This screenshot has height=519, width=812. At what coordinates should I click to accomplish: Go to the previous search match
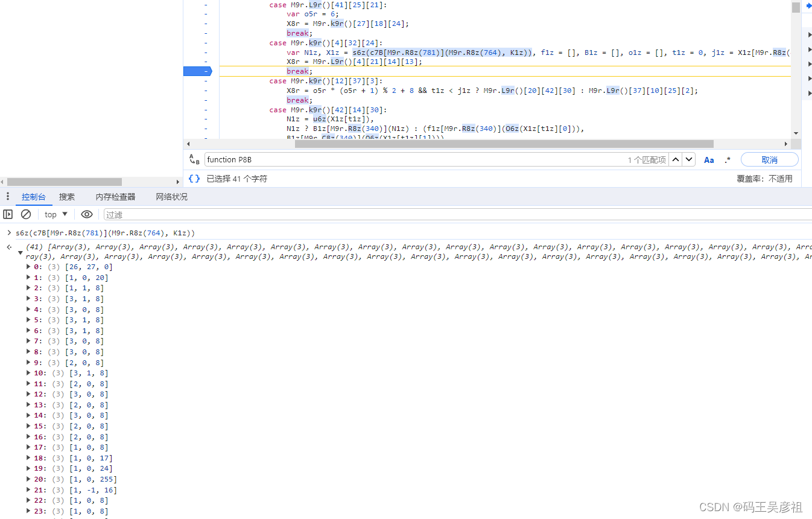point(676,159)
